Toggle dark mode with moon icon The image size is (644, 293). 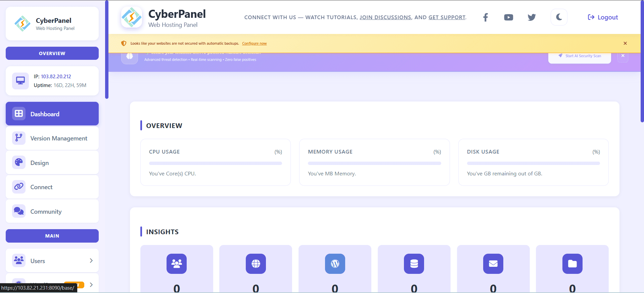point(559,17)
